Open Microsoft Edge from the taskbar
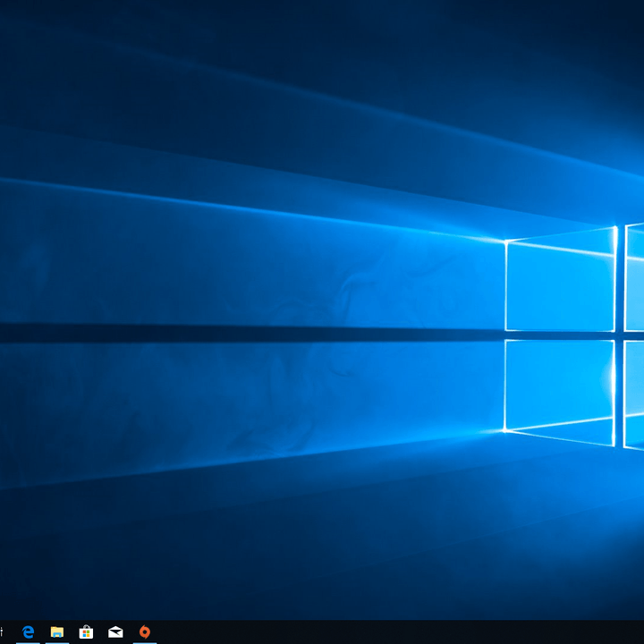This screenshot has width=644, height=644. pyautogui.click(x=28, y=631)
